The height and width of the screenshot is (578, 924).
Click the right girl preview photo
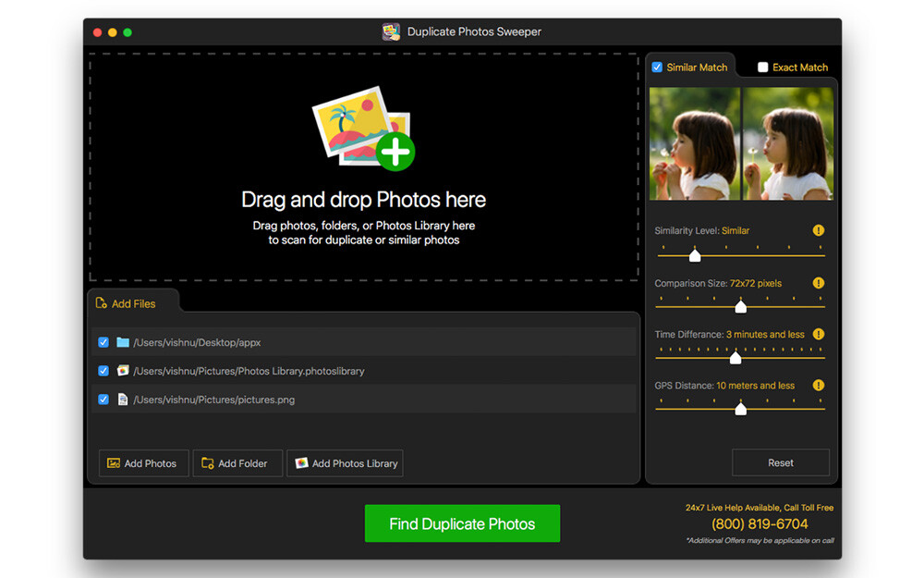click(788, 144)
